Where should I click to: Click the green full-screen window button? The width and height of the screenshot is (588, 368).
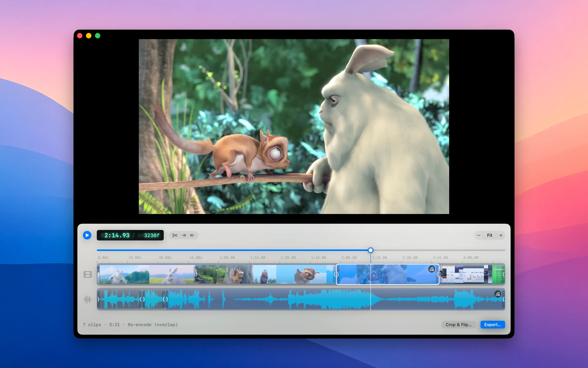coord(98,36)
